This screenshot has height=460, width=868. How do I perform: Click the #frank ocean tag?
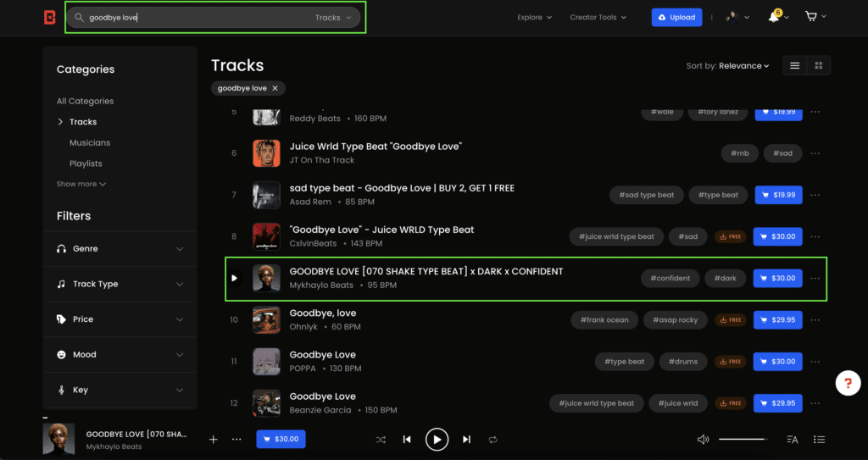pos(604,320)
